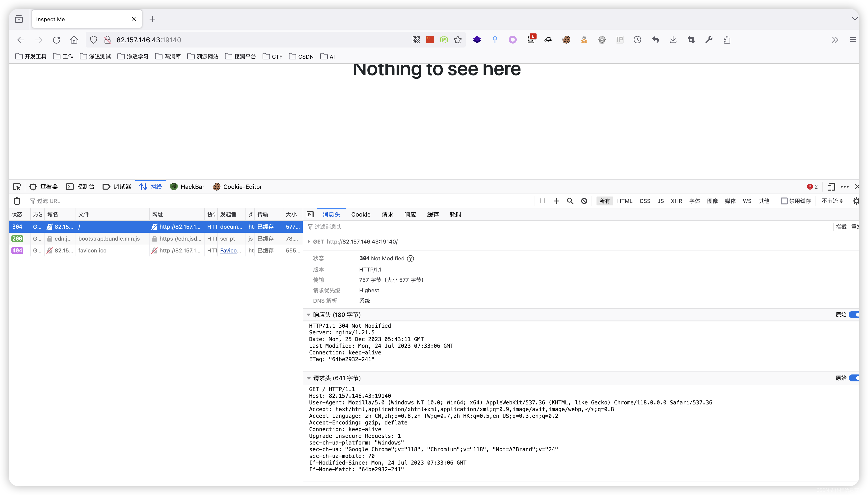Open the CTF bookmarks folder
This screenshot has width=868, height=495.
pos(272,56)
